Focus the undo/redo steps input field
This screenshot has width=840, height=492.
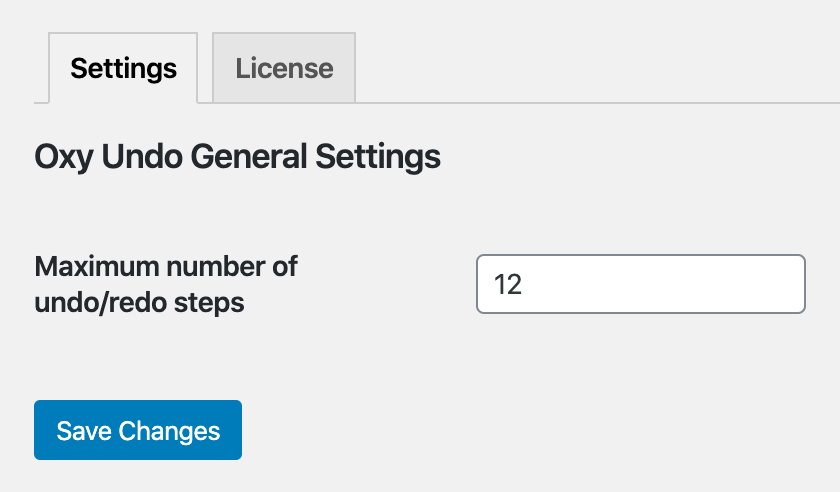click(640, 284)
